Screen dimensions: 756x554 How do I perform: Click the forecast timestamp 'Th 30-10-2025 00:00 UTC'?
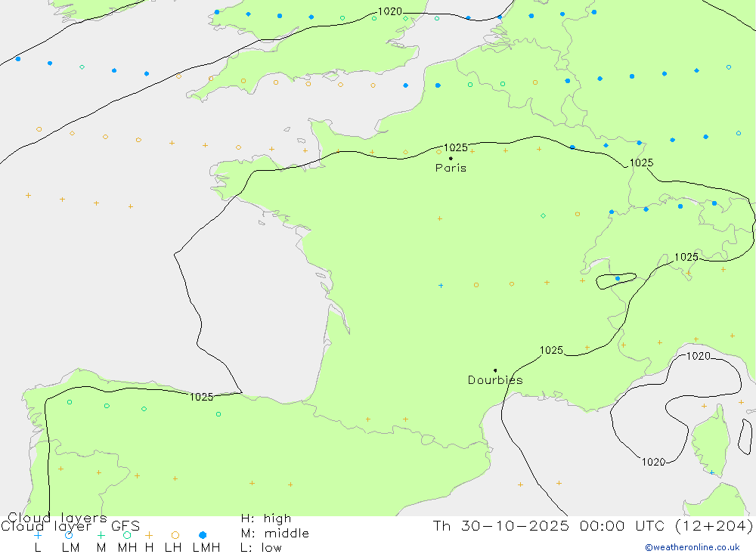[551, 525]
